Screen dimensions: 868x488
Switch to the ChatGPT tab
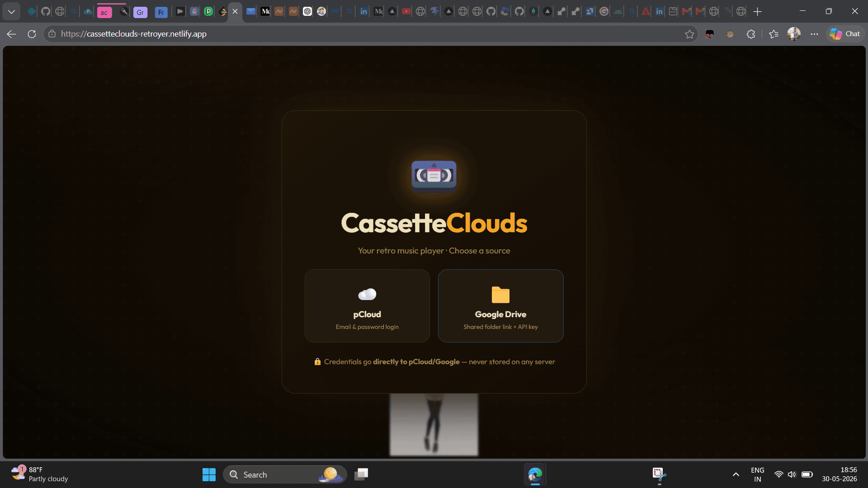(x=307, y=12)
